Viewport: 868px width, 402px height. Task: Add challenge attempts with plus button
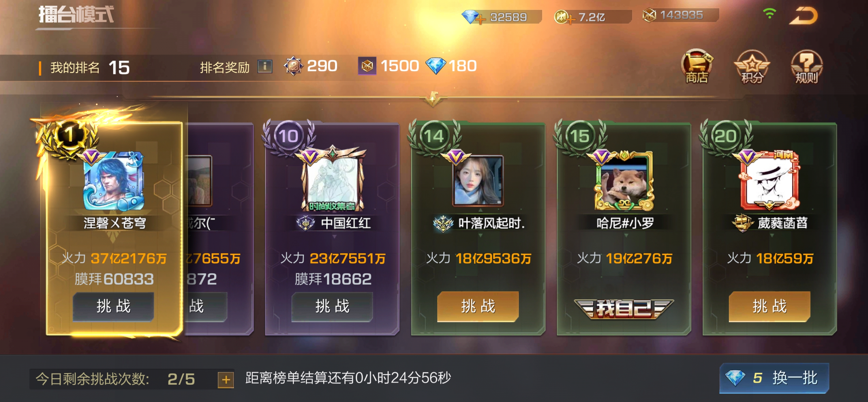click(x=226, y=380)
